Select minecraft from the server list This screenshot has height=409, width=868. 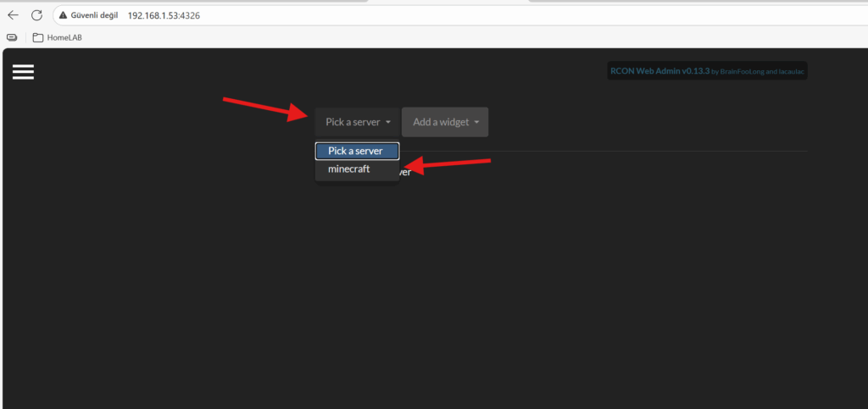[x=348, y=169]
